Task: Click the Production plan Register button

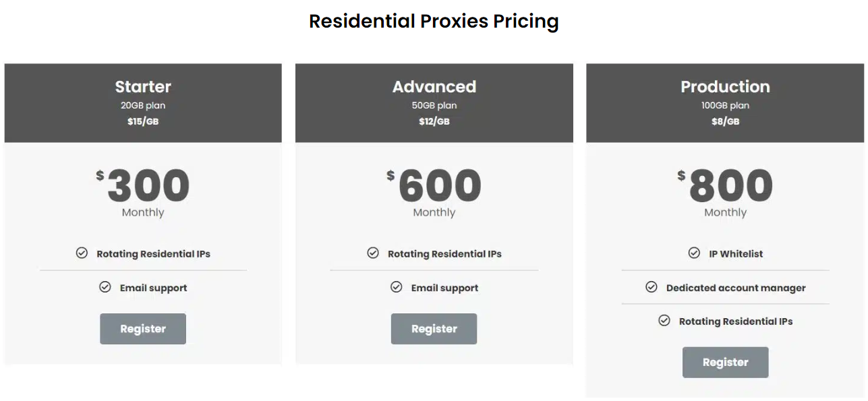Action: pyautogui.click(x=725, y=363)
